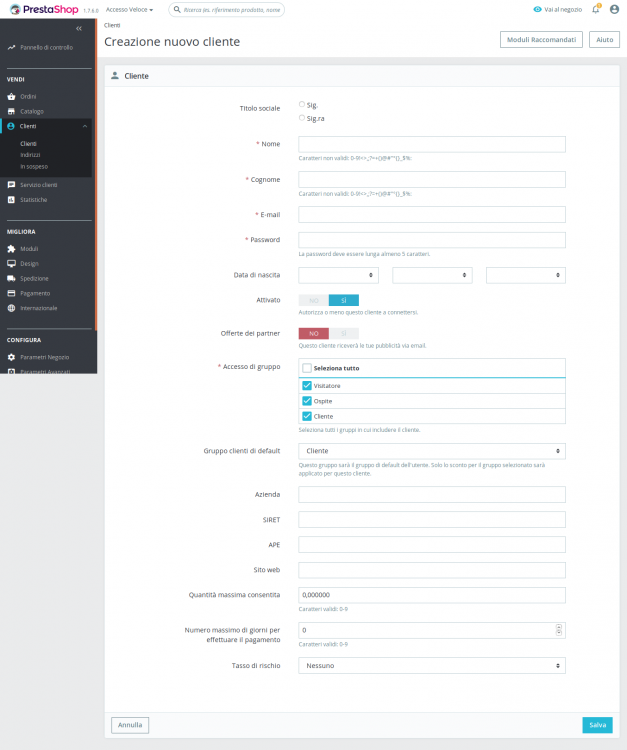Viewport: 627px width, 750px height.
Task: Click the eye icon beside Vai al negozio
Action: tap(538, 10)
